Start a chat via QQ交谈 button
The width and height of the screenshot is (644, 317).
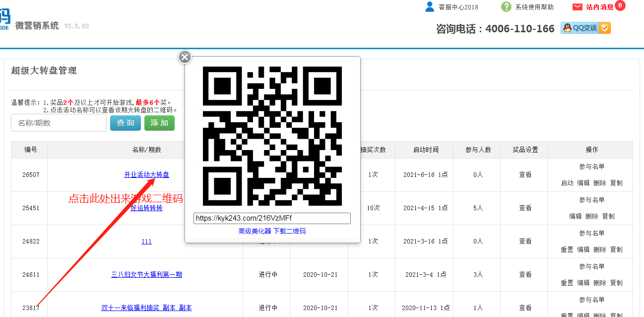point(585,28)
